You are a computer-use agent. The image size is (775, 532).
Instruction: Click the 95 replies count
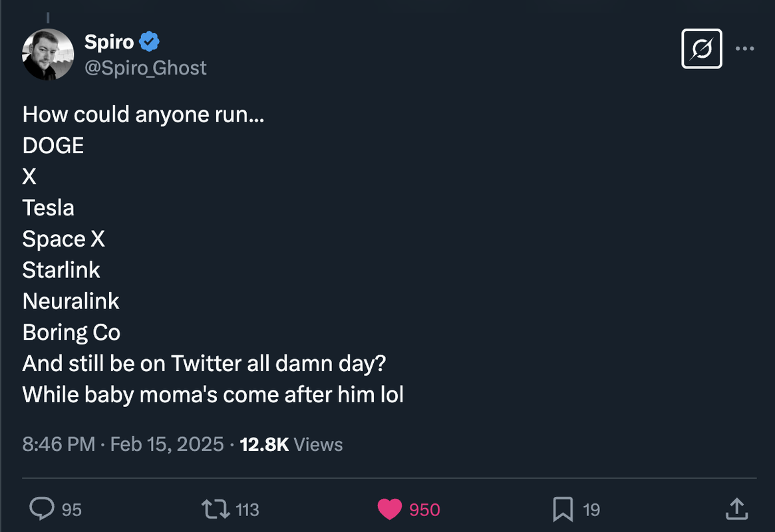pos(72,509)
